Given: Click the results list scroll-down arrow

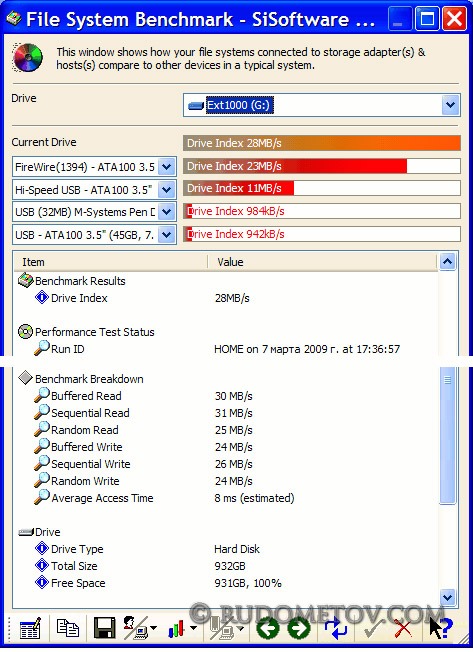Looking at the screenshot, I should click(448, 598).
